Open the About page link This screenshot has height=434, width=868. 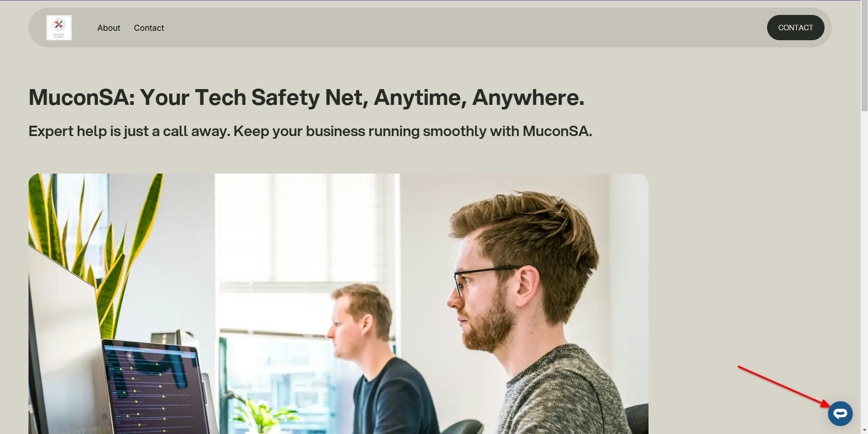[x=109, y=28]
